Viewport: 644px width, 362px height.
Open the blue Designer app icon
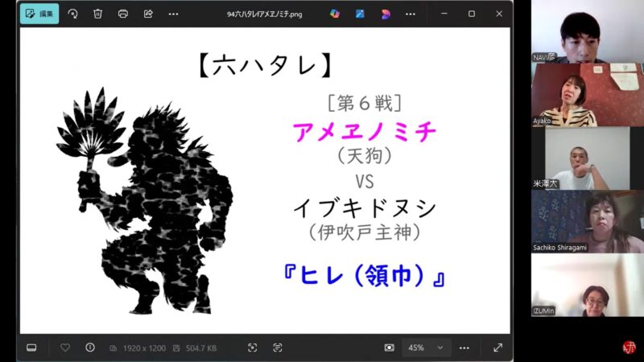pyautogui.click(x=360, y=14)
